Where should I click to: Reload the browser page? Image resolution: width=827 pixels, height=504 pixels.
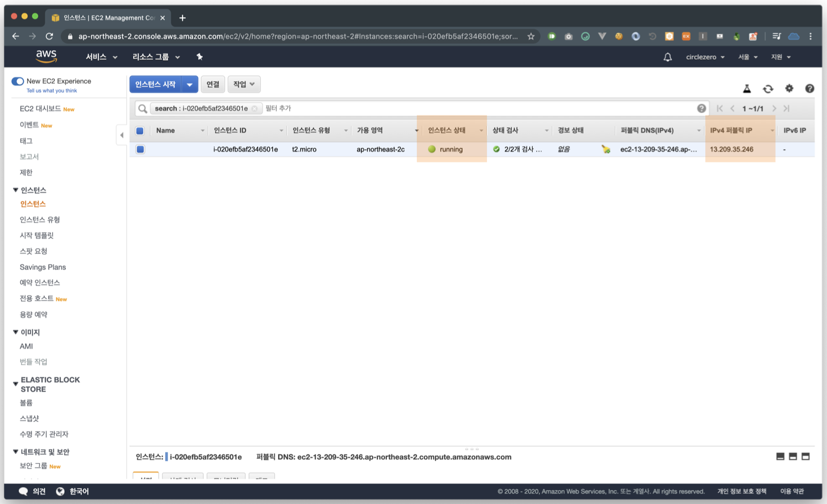(x=49, y=36)
